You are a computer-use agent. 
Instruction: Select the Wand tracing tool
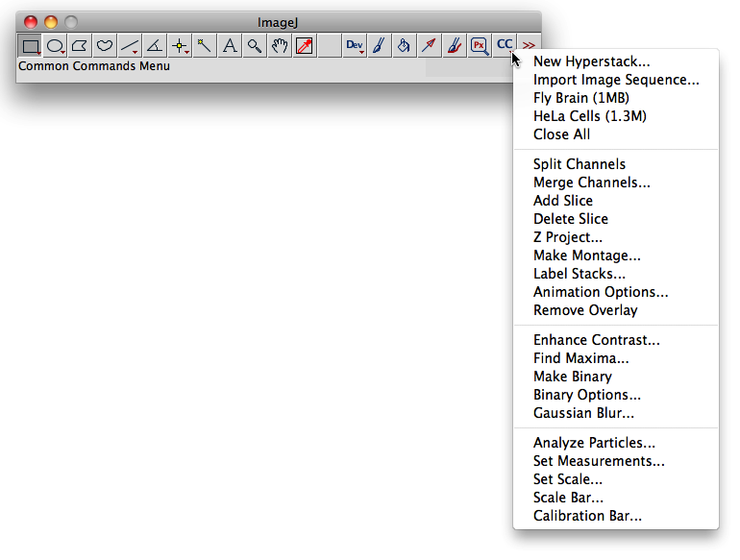206,46
